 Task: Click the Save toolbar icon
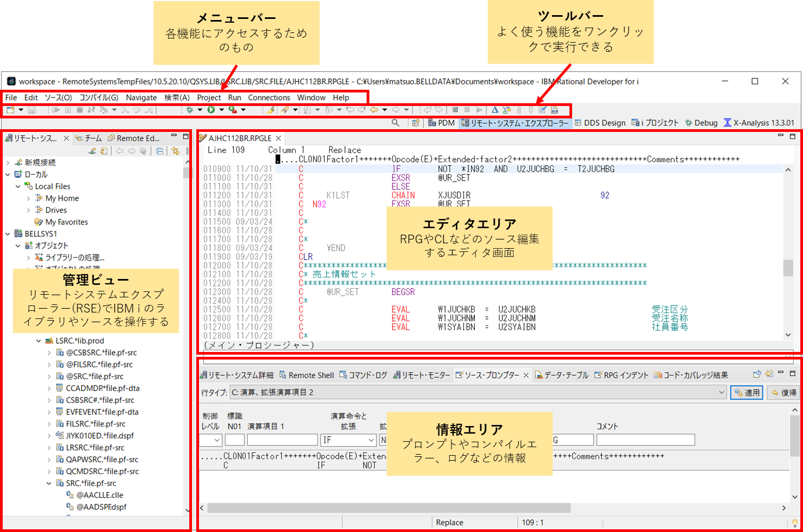[32, 110]
